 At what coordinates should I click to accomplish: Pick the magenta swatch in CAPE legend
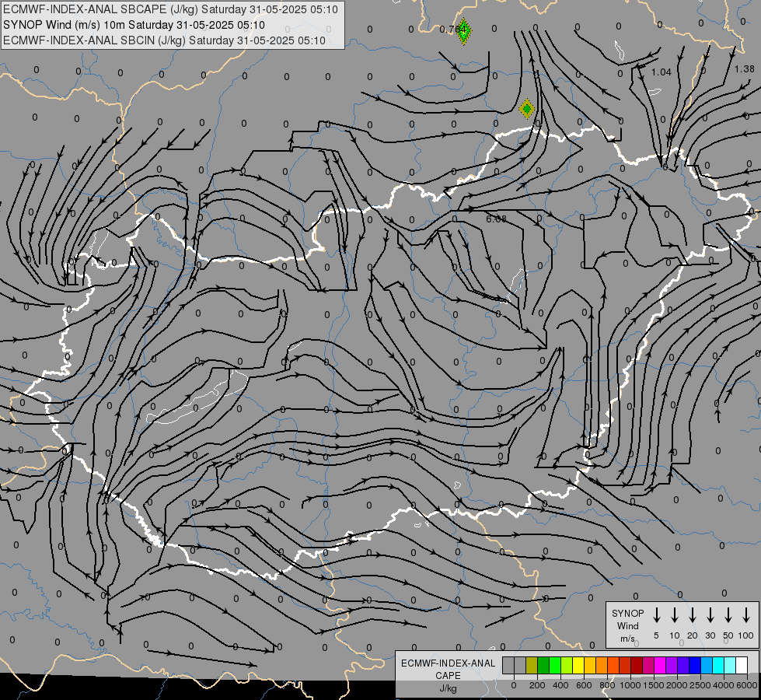(x=660, y=666)
